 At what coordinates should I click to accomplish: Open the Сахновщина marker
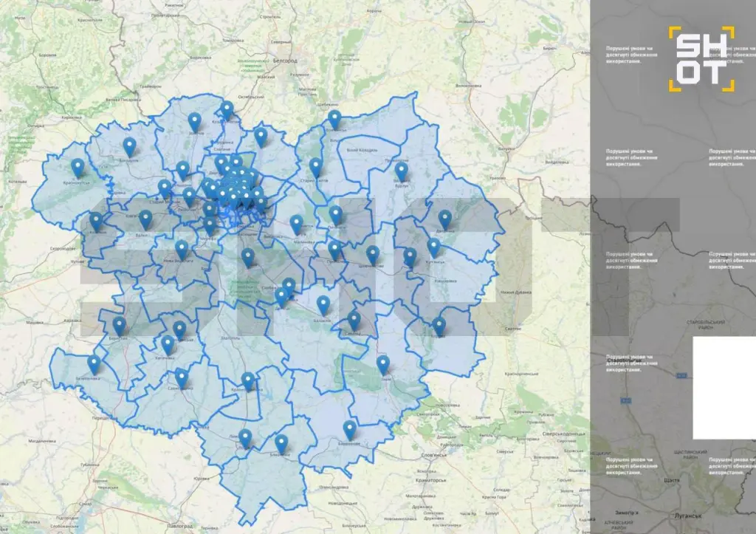coord(182,378)
